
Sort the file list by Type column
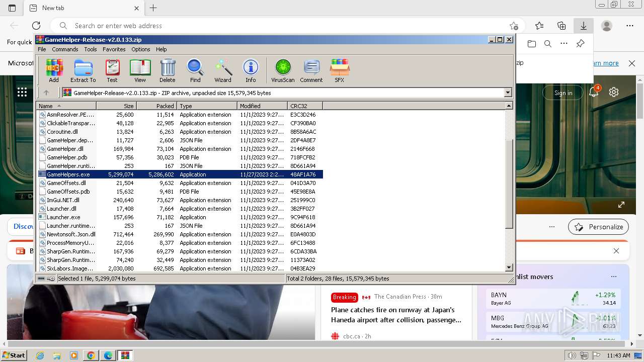click(207, 106)
